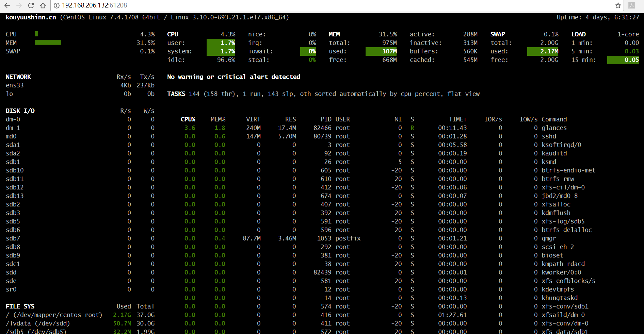Select the kauditd process

403,153
